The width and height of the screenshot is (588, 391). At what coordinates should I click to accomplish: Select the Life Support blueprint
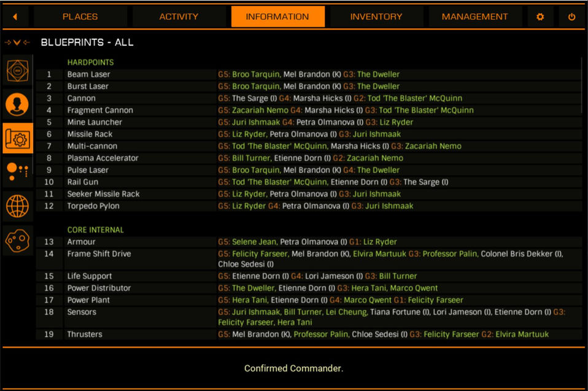tap(309, 276)
